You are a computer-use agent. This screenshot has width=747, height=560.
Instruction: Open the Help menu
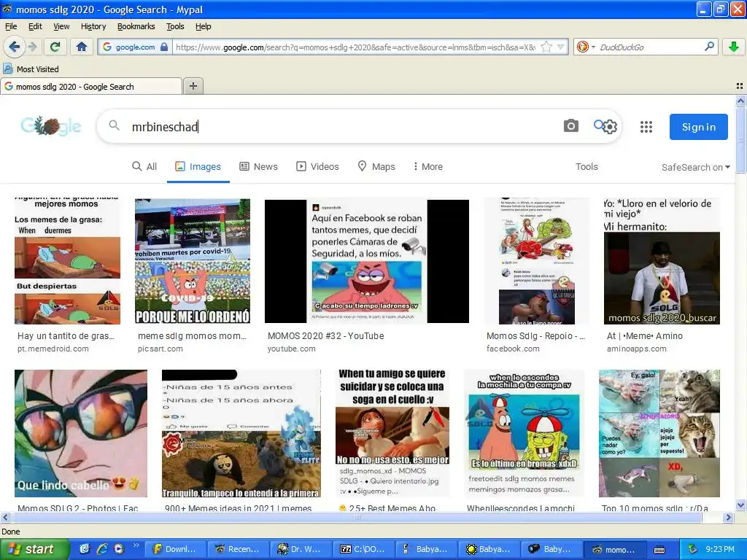204,26
